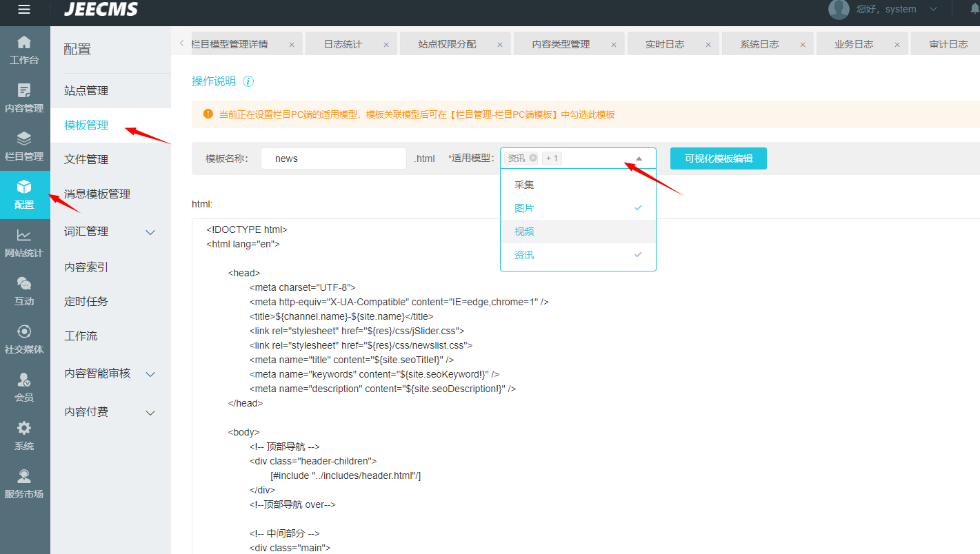
Task: Select 视频 option in model dropdown
Action: click(x=578, y=232)
